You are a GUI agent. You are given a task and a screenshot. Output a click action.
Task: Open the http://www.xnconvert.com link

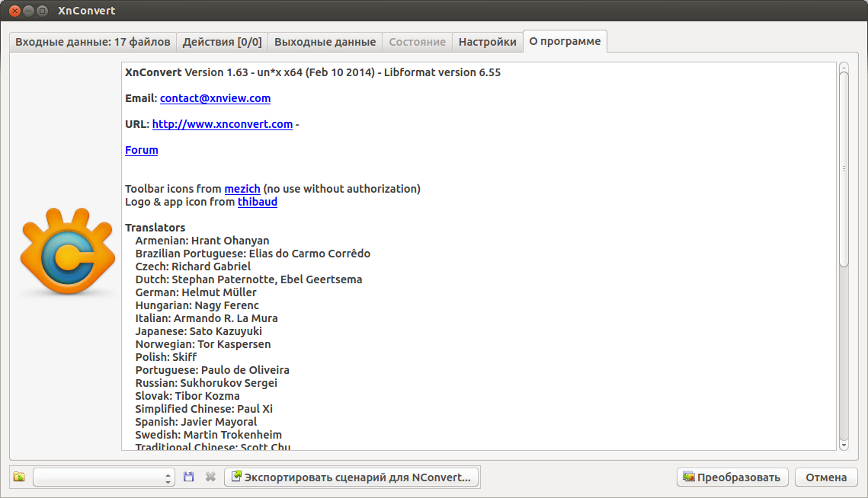click(x=223, y=125)
